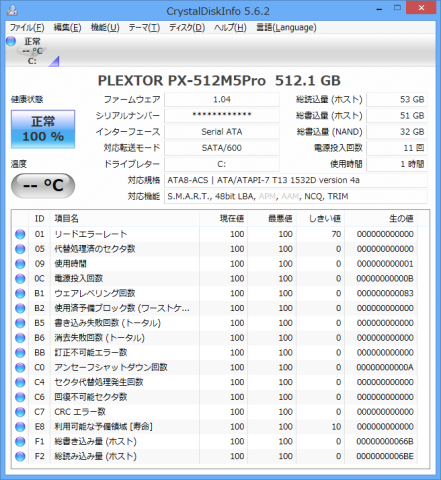The width and height of the screenshot is (441, 480).
Task: Click status orb for row 09 使用時間
Action: (x=20, y=264)
